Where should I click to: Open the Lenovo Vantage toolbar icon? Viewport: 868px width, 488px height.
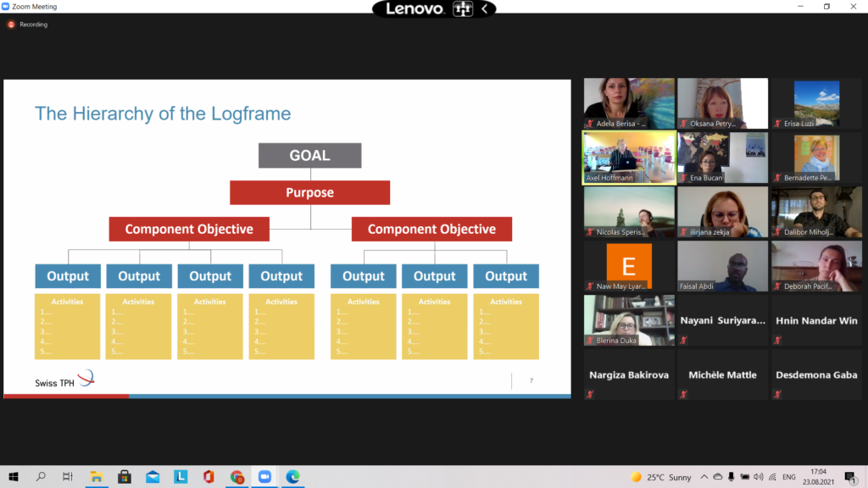tap(463, 9)
